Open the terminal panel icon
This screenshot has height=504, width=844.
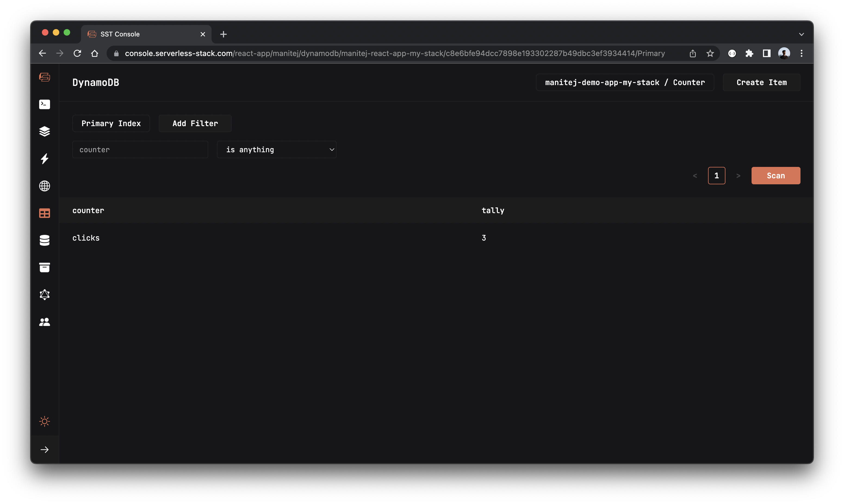click(x=45, y=104)
